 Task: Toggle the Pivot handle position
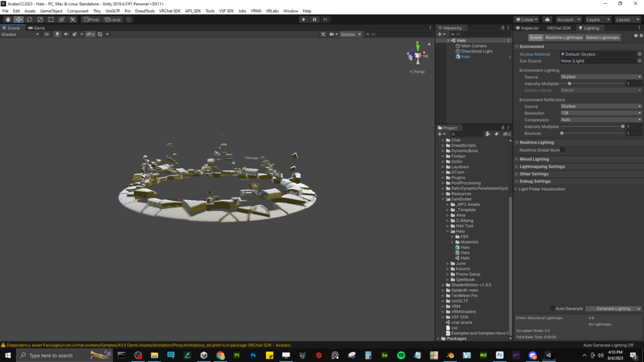(91, 19)
